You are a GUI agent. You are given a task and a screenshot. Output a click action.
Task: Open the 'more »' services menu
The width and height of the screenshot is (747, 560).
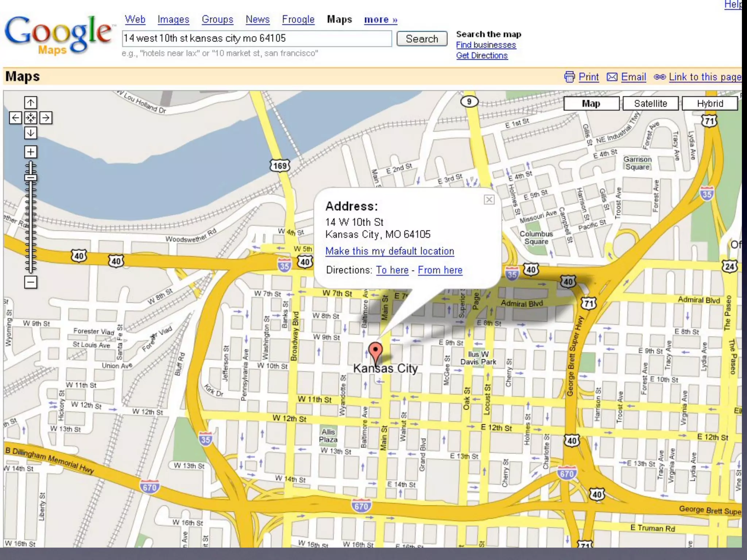(x=380, y=20)
